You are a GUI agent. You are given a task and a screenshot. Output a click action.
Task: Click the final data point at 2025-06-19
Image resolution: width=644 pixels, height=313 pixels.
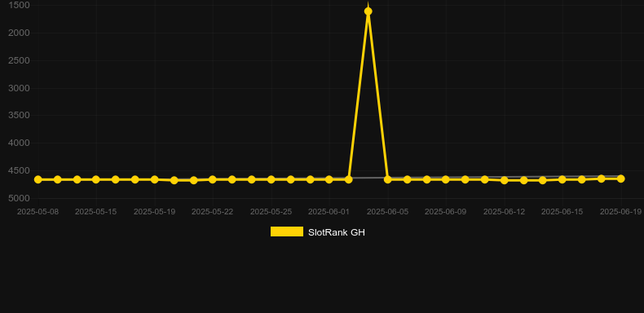click(x=620, y=179)
